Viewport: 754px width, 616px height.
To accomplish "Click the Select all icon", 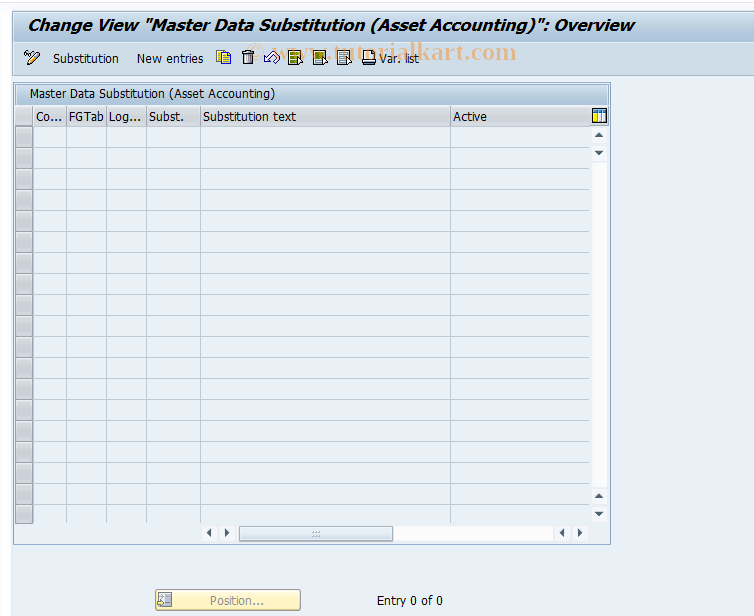I will tap(295, 58).
